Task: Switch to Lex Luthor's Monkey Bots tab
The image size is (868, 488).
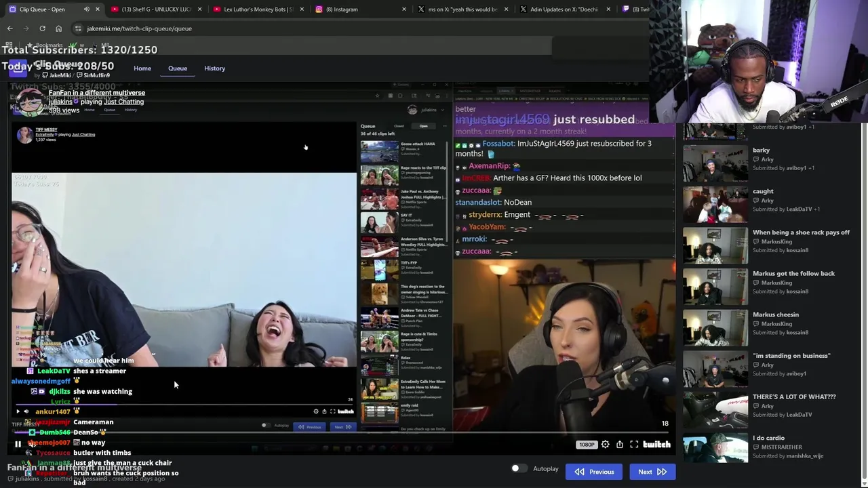Action: [258, 9]
